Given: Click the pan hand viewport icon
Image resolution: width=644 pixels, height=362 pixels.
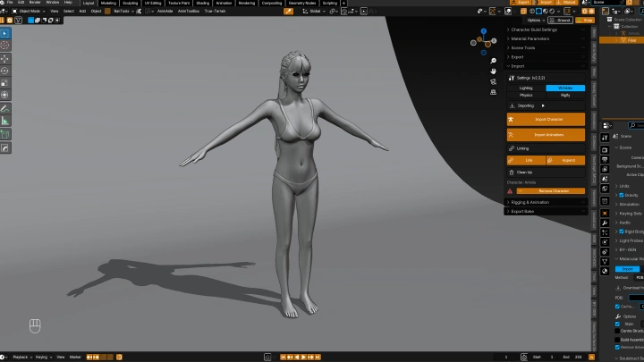Looking at the screenshot, I should 493,72.
